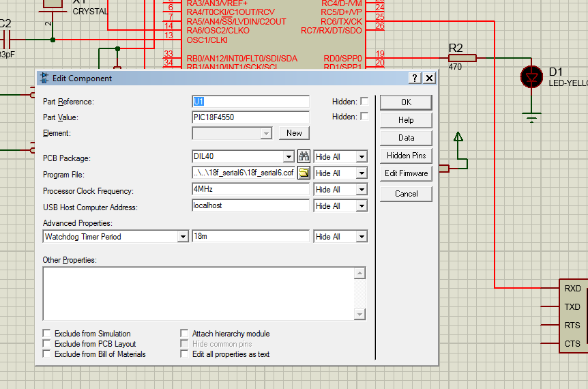Enable Exclude from Bill of Materials
Image resolution: width=588 pixels, height=389 pixels.
pyautogui.click(x=46, y=354)
